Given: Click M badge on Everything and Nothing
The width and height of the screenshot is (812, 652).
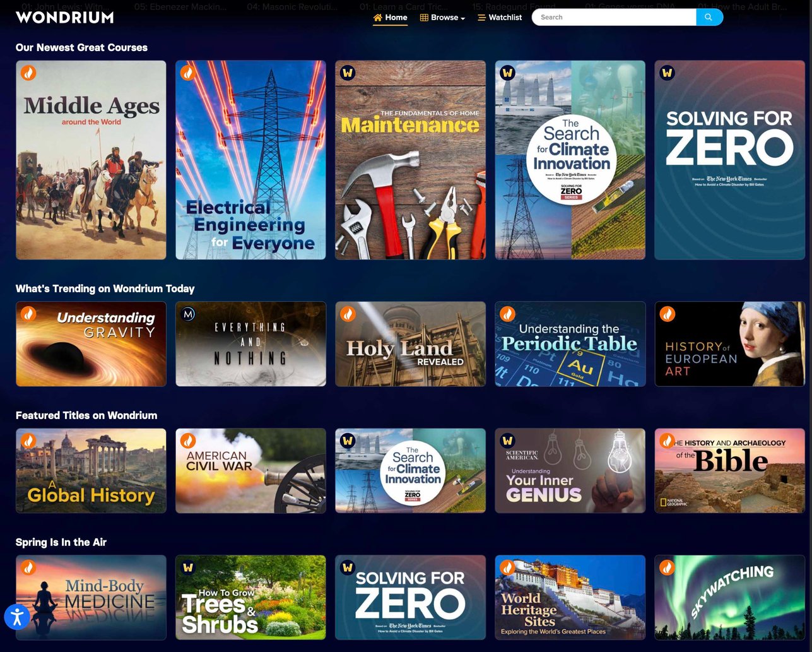Looking at the screenshot, I should tap(188, 314).
